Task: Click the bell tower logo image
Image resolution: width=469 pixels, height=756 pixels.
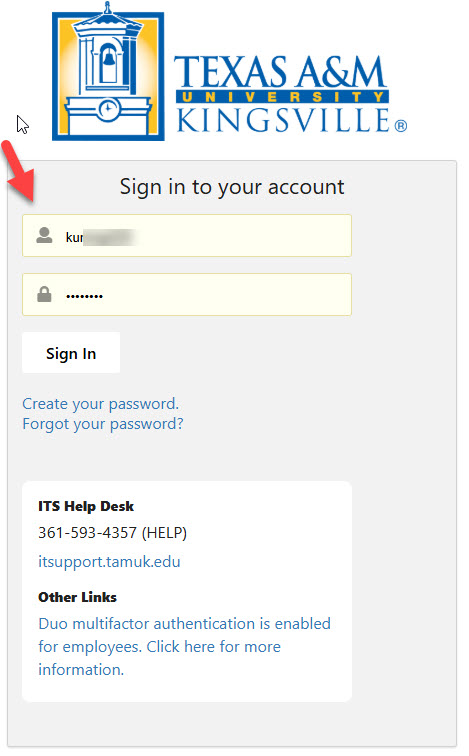Action: point(108,71)
